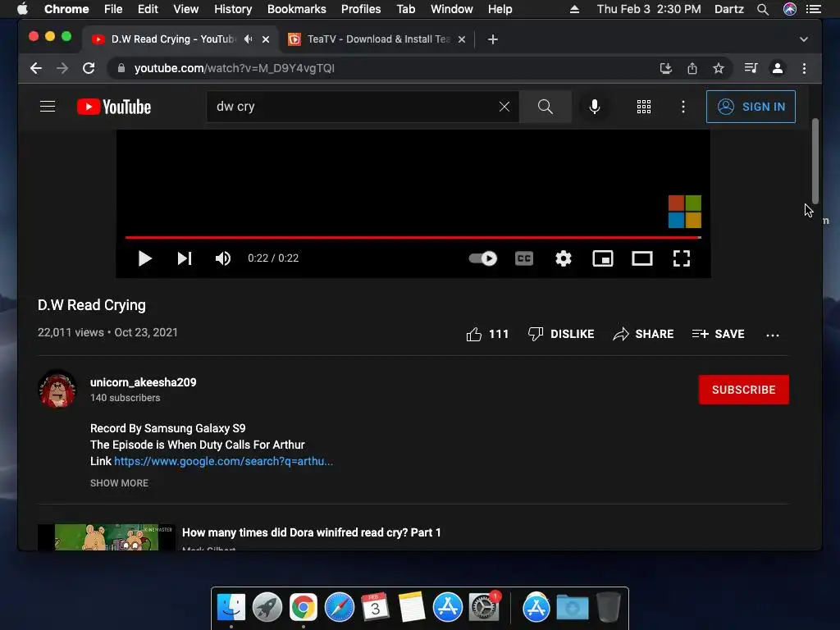Open the Apple menu
This screenshot has width=840, height=630.
[x=22, y=9]
